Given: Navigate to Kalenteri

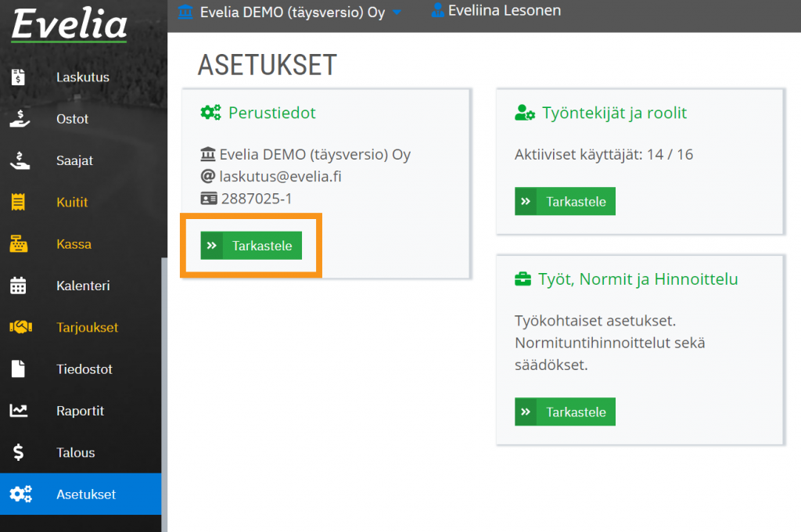Looking at the screenshot, I should (81, 285).
